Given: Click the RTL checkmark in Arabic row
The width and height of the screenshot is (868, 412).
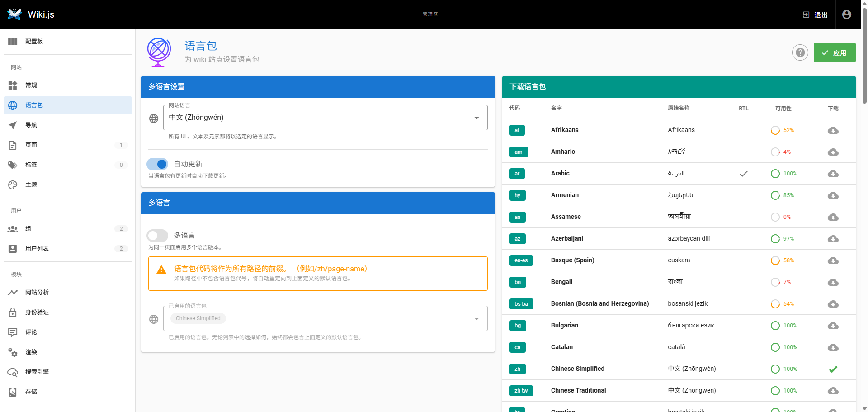Looking at the screenshot, I should pos(744,173).
